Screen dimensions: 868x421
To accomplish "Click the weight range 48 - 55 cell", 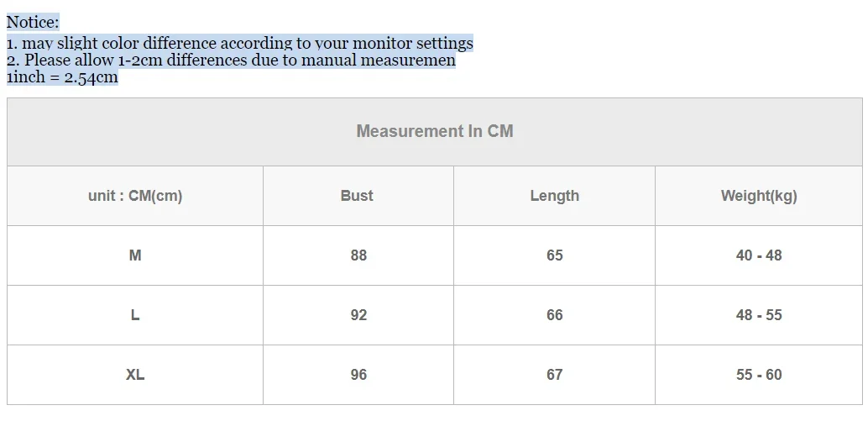I will pos(759,315).
